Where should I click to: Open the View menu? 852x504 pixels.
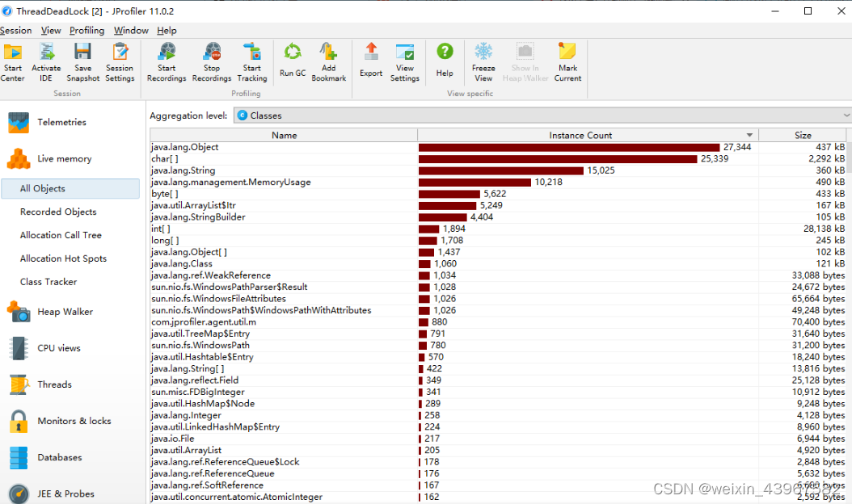tap(51, 31)
